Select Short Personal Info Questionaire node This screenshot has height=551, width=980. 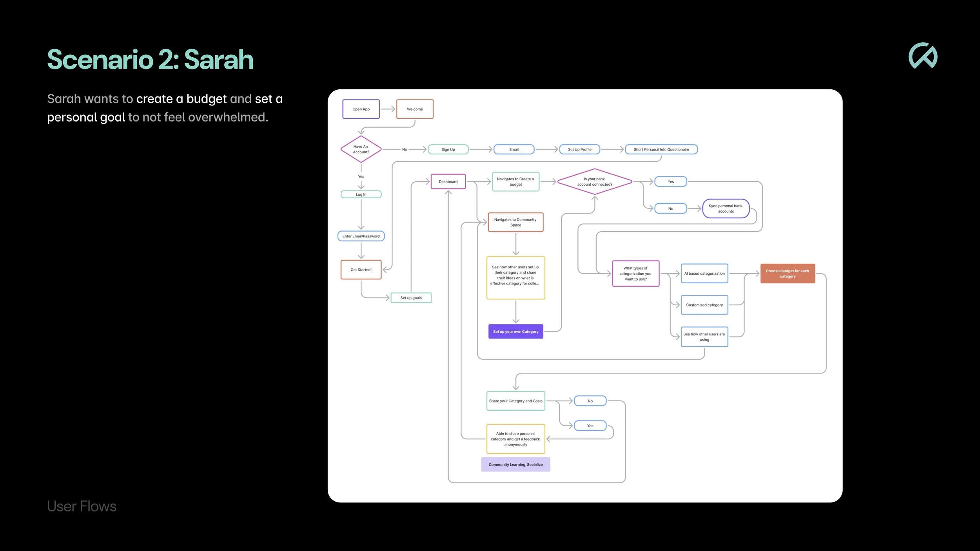pyautogui.click(x=661, y=149)
